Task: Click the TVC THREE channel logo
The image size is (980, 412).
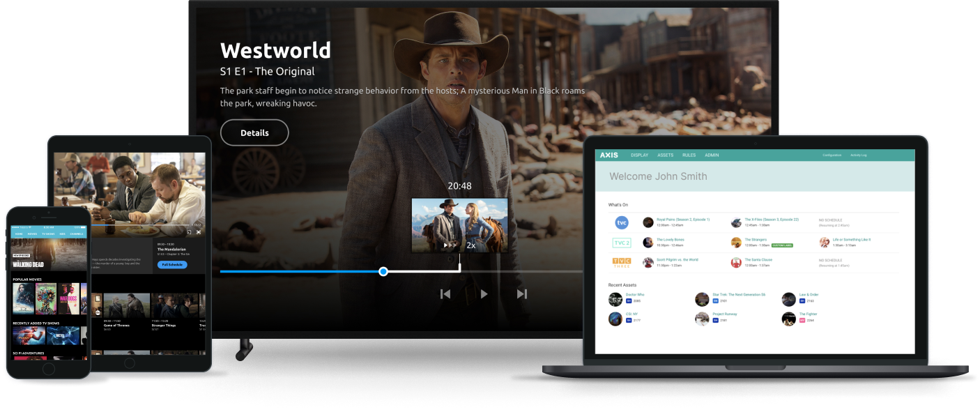Action: click(x=621, y=263)
